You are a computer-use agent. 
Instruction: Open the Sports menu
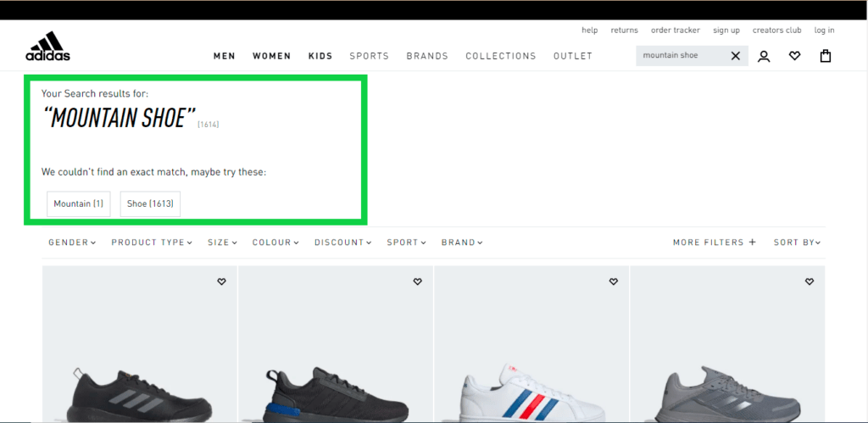370,56
